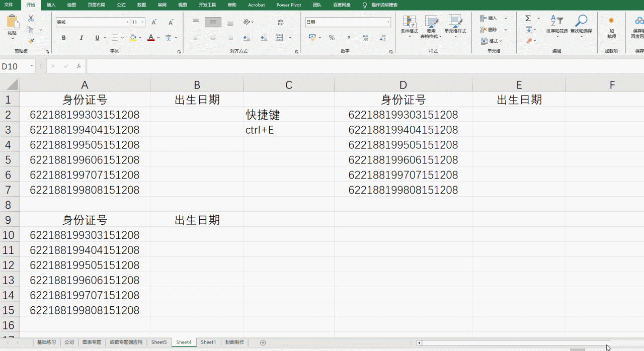
Task: Switch to the Power Pivot tab
Action: click(289, 5)
